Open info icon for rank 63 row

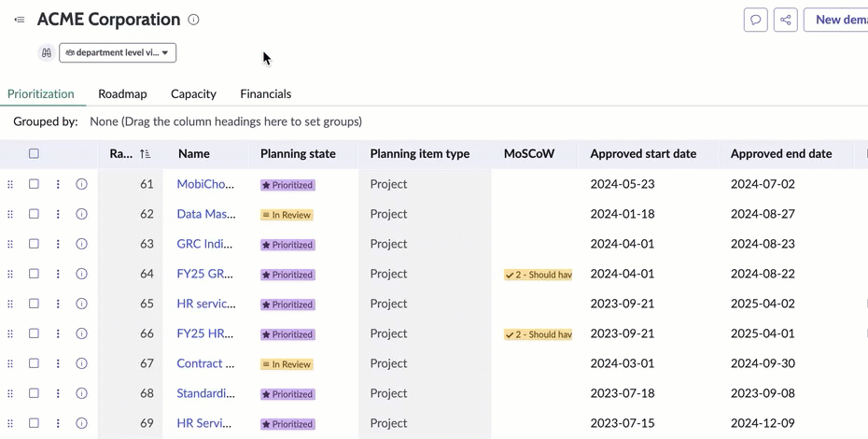tap(81, 244)
